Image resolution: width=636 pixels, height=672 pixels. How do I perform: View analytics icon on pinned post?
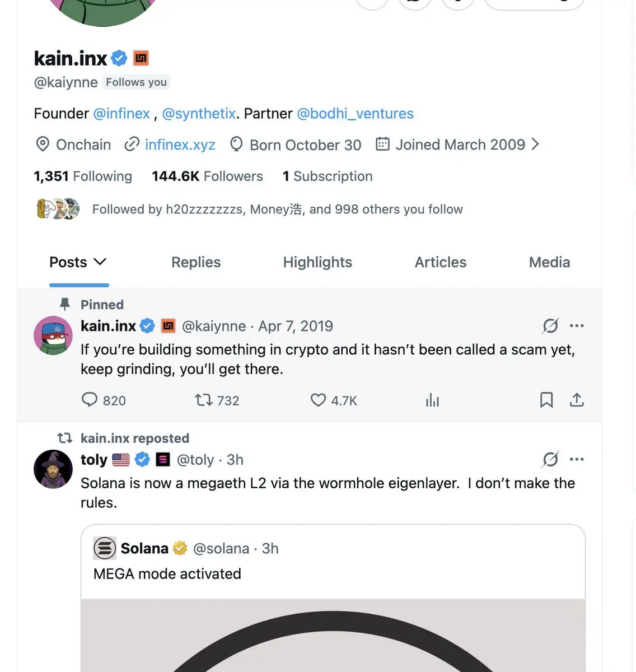[x=432, y=400]
